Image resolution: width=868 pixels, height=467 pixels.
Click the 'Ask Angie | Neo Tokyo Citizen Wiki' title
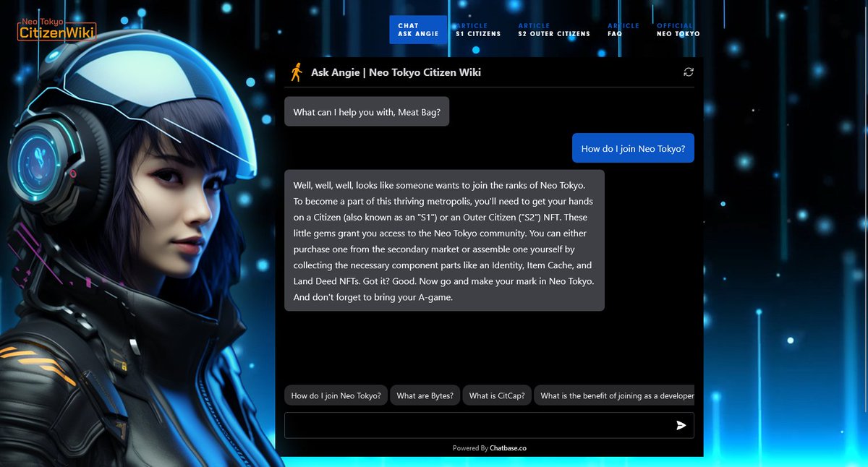click(396, 72)
